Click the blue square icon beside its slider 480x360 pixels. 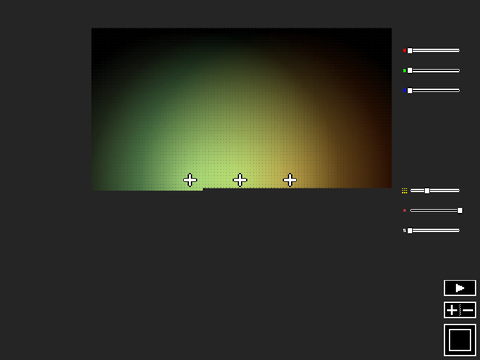404,91
